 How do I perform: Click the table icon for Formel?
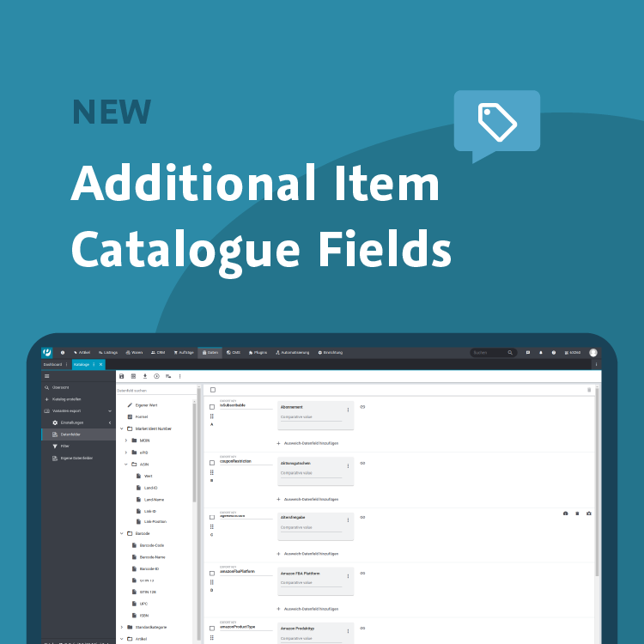tap(130, 416)
